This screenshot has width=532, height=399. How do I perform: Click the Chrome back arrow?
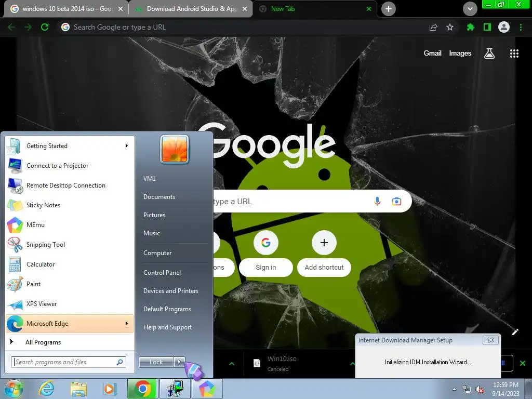(11, 27)
